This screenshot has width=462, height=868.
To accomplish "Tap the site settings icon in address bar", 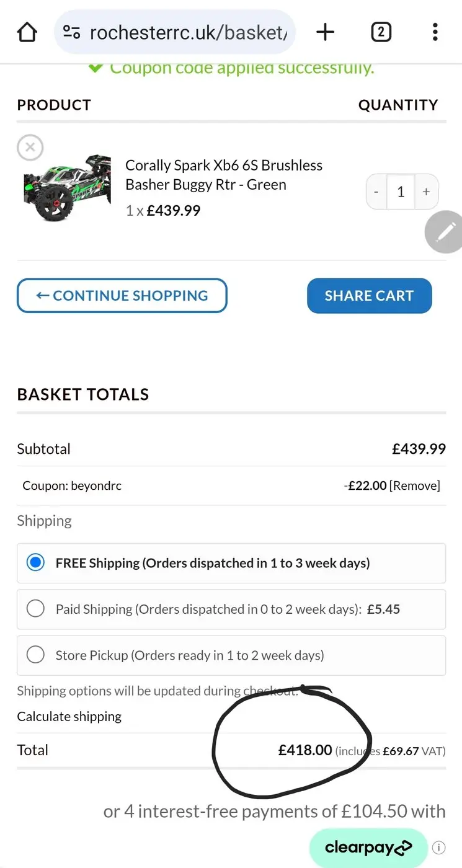I will [72, 32].
